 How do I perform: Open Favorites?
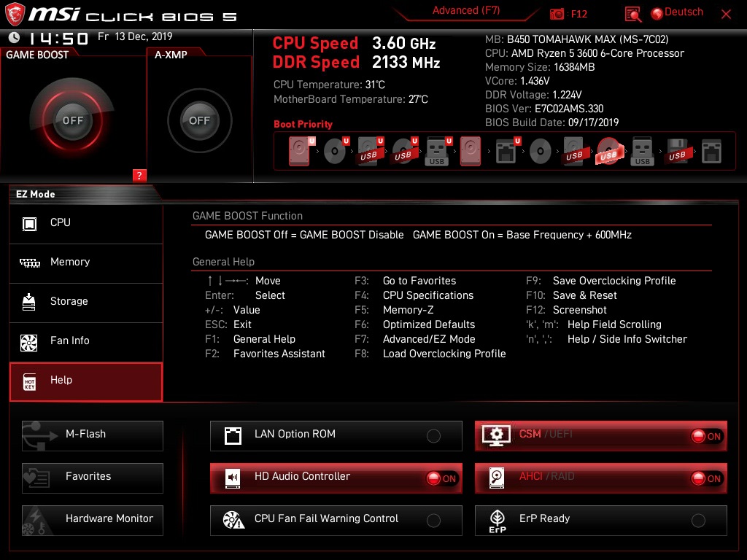[93, 478]
